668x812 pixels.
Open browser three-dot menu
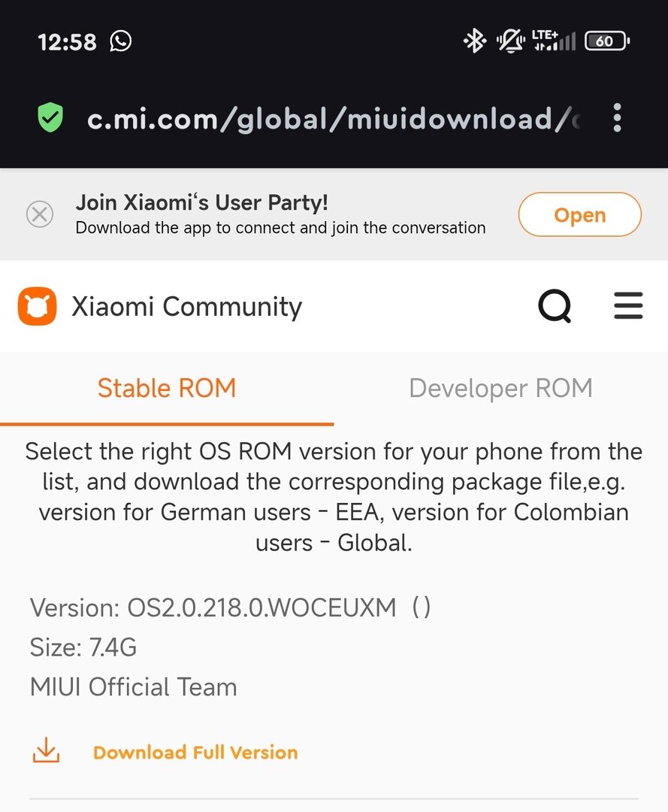[617, 118]
